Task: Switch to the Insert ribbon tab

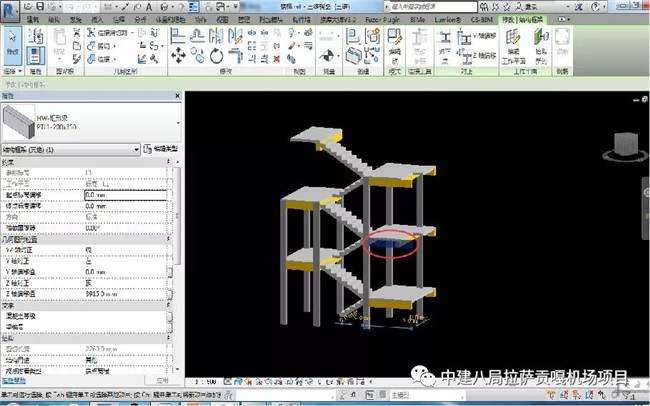Action: (97, 19)
